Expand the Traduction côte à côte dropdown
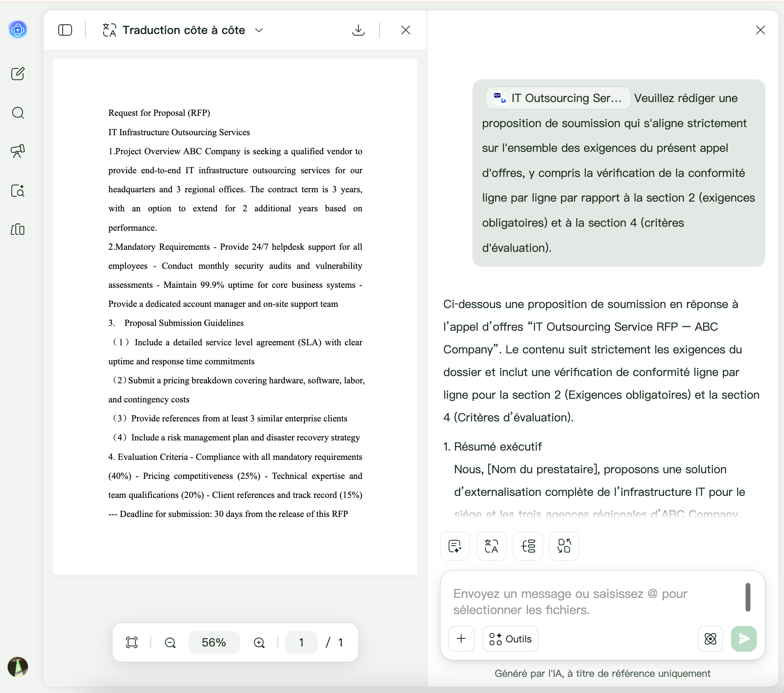 coord(259,30)
